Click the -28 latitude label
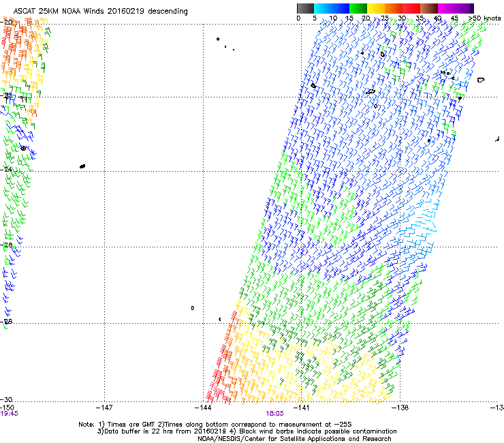504x443 pixels. pos(6,321)
